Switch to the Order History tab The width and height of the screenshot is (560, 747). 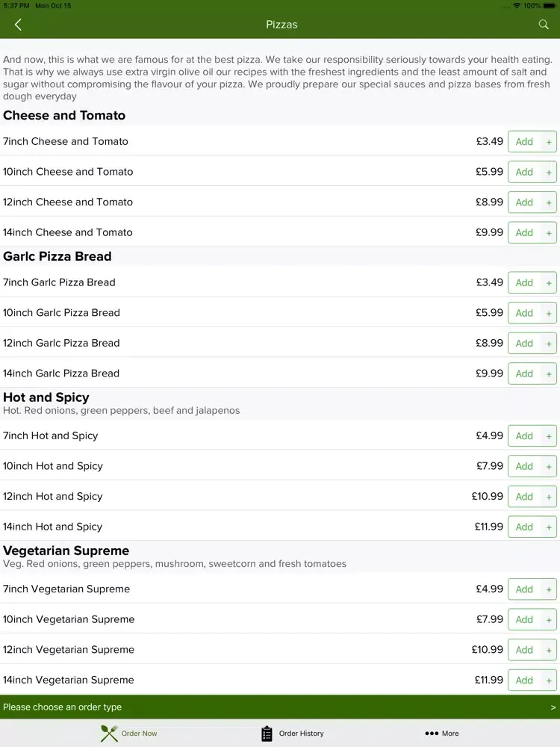tap(293, 734)
